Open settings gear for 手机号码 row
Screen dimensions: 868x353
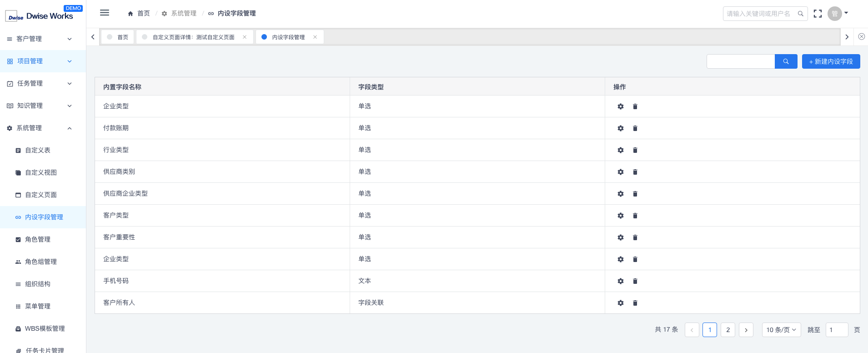[x=621, y=281]
